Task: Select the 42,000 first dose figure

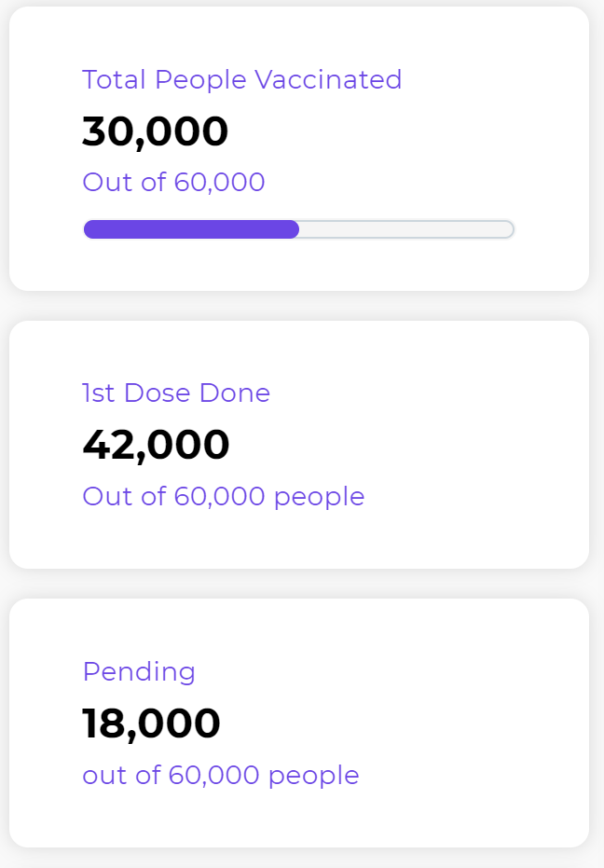Action: coord(156,445)
